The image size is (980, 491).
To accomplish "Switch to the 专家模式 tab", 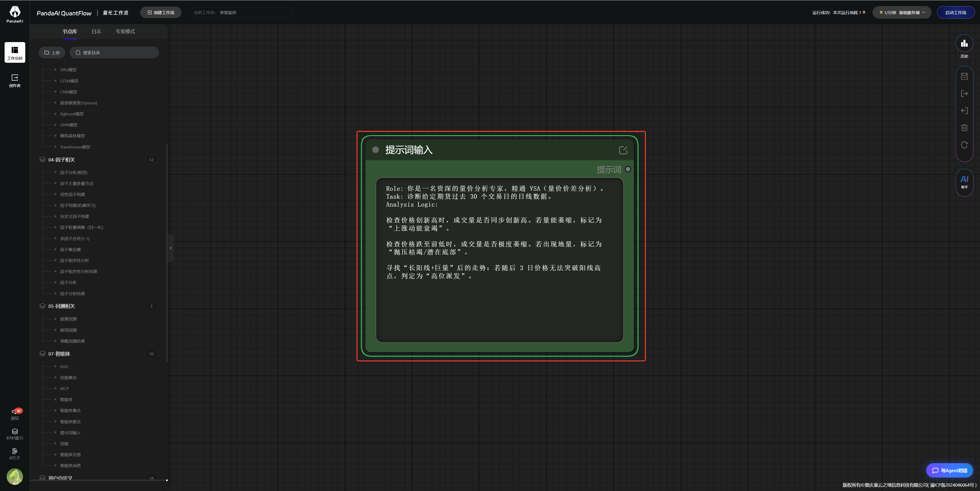I will 125,32.
